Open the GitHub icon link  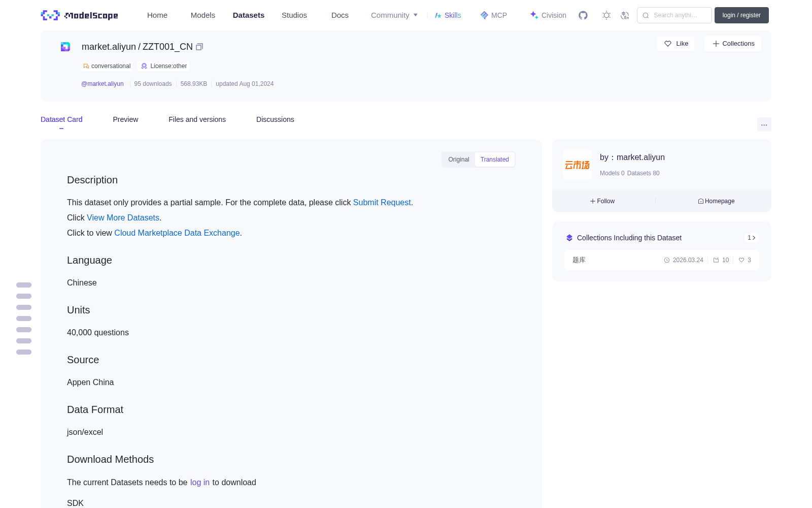583,15
